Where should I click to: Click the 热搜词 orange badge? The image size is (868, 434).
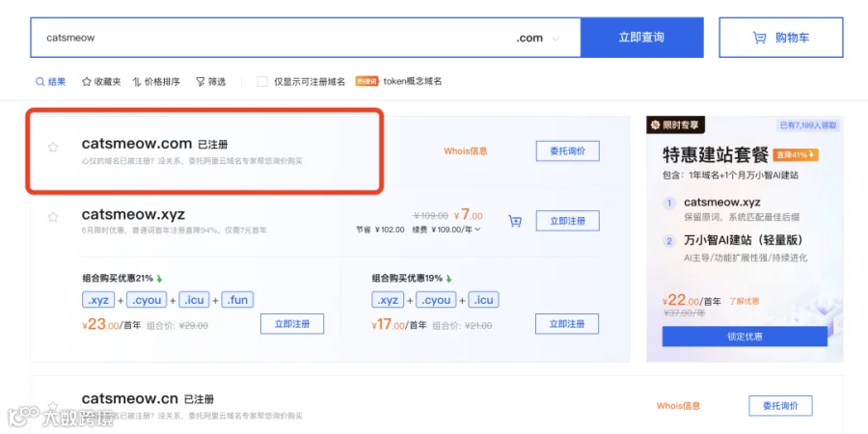[x=367, y=81]
